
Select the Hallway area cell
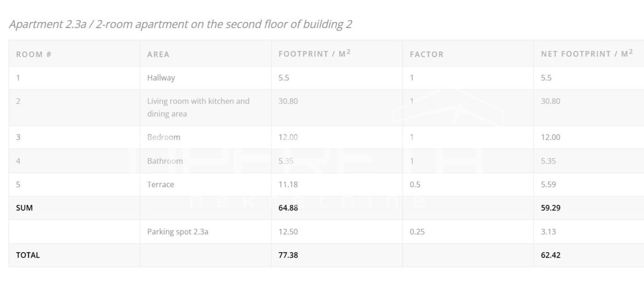(161, 78)
